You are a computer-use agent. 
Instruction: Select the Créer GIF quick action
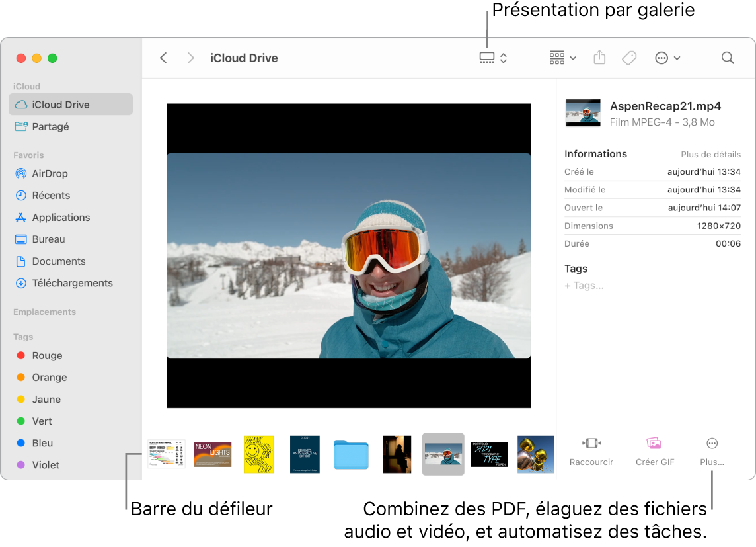[654, 452]
